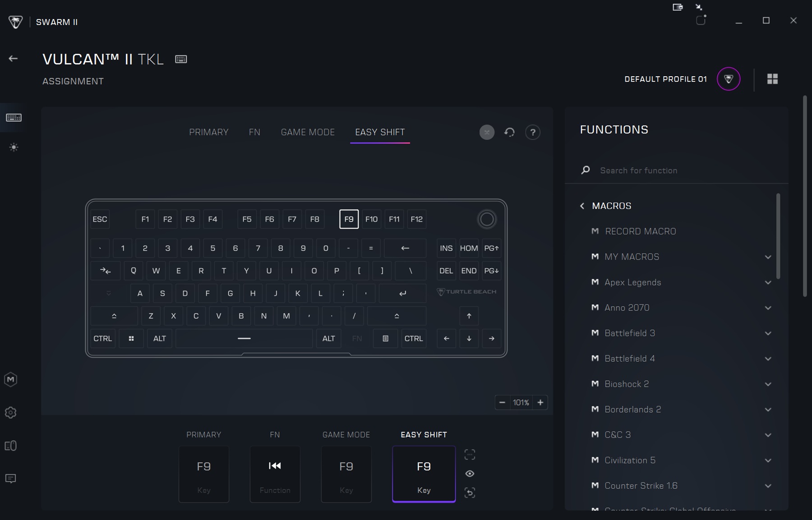Click the reset assignments icon

(x=509, y=132)
